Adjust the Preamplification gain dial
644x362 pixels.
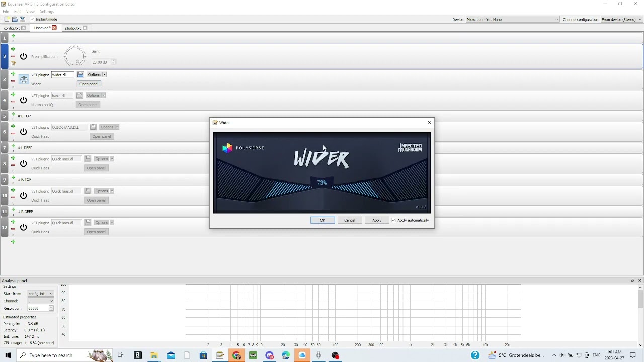pyautogui.click(x=75, y=56)
